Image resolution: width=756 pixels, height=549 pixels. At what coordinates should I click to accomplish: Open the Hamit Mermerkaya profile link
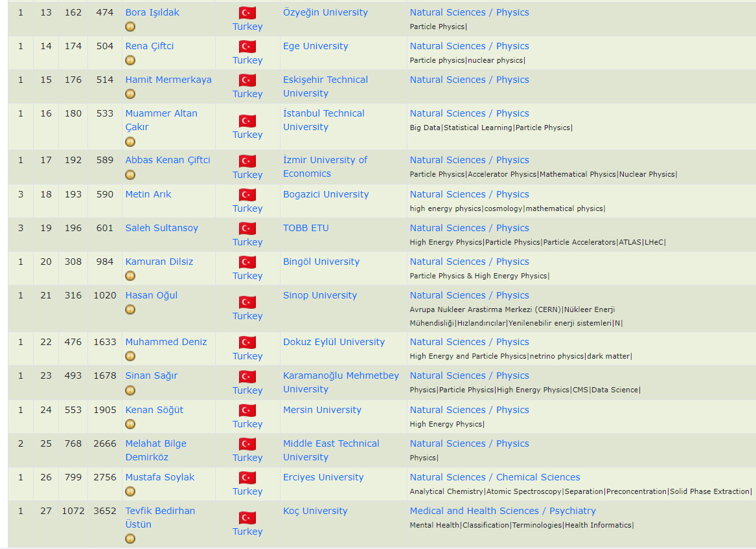168,80
